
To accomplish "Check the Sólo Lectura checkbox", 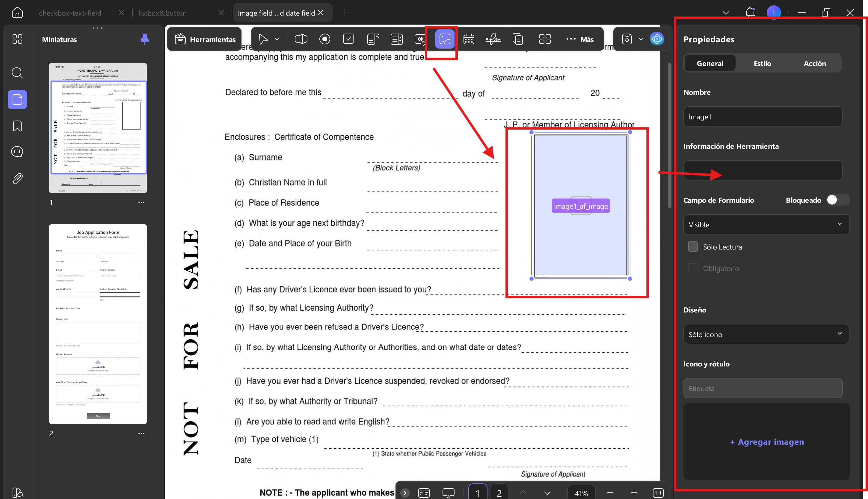I will [693, 247].
